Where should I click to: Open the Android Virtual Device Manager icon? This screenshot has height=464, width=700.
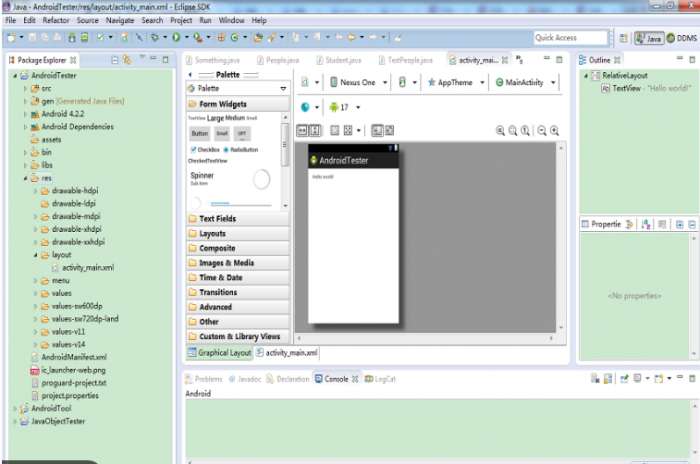click(84, 38)
